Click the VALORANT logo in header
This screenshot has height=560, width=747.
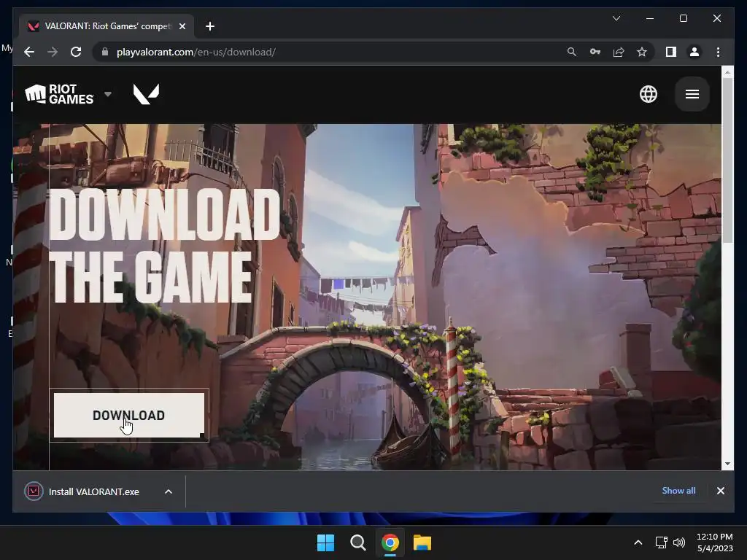(x=146, y=94)
